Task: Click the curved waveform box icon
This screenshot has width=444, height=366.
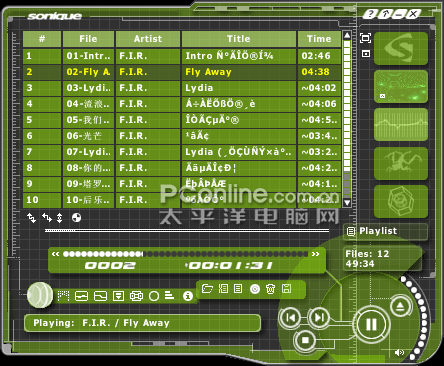Action: click(x=100, y=296)
